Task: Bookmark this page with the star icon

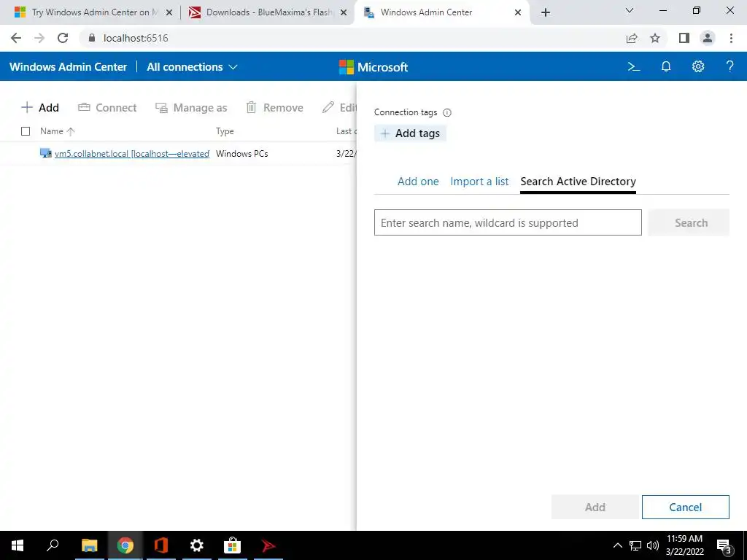Action: 655,38
